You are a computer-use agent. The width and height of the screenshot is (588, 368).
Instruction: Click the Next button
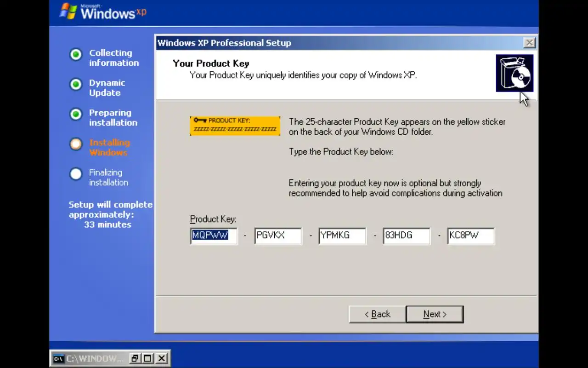click(x=435, y=314)
